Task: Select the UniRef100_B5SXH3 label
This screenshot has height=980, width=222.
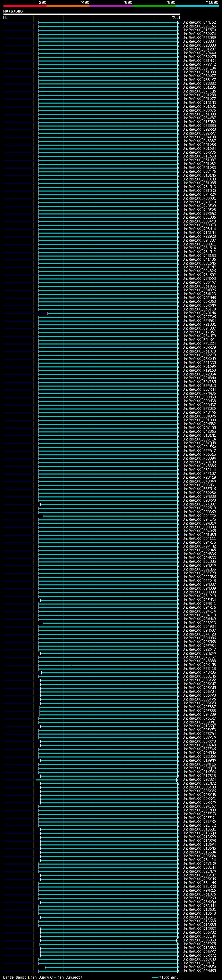Action: coord(199,959)
